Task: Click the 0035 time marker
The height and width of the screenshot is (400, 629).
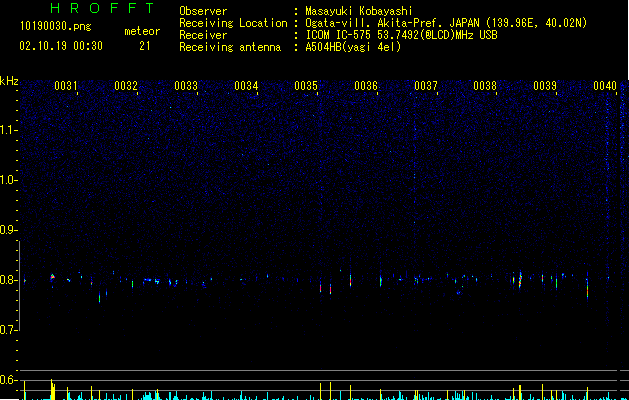Action: (306, 86)
